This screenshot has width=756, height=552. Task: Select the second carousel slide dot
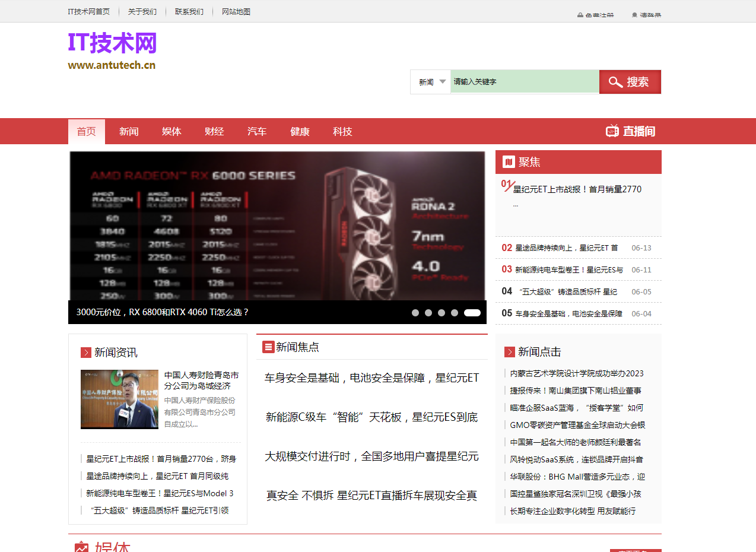click(428, 313)
